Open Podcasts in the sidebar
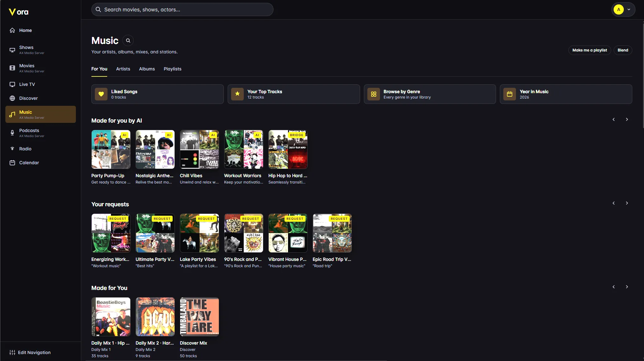 point(40,133)
